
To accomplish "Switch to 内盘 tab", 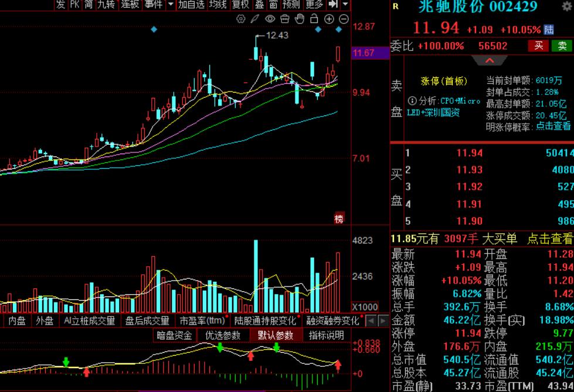I will [17, 321].
